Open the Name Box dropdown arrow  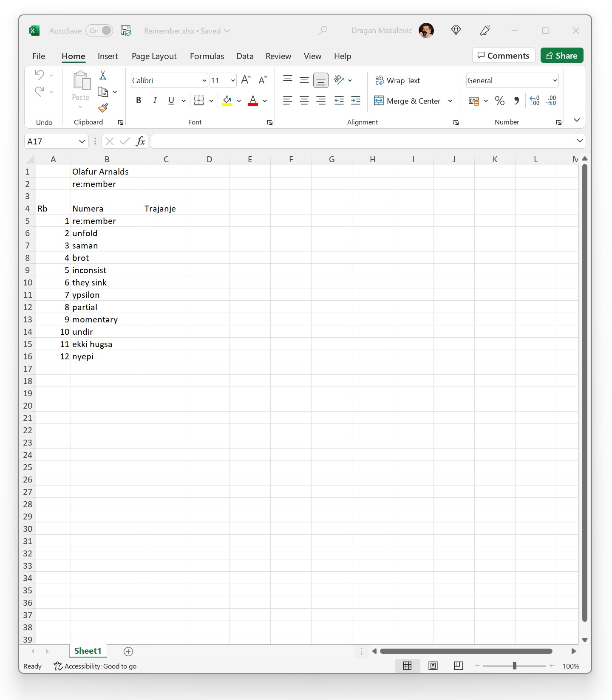[82, 141]
